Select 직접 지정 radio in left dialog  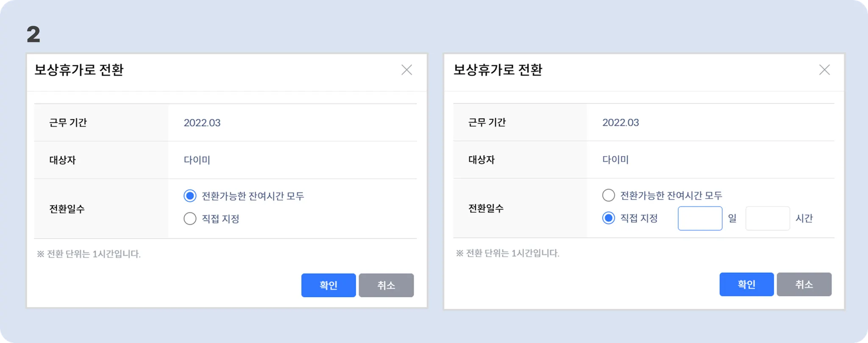click(x=190, y=219)
